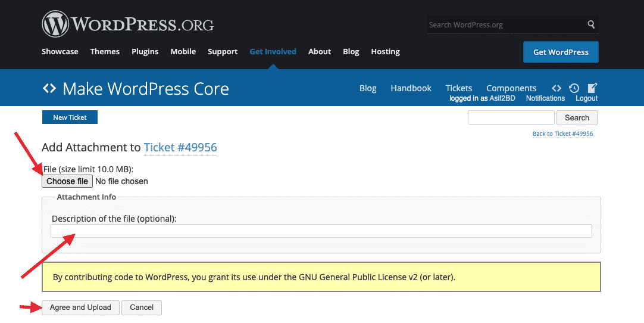Image resolution: width=644 pixels, height=323 pixels.
Task: Click the New Ticket button
Action: pyautogui.click(x=70, y=117)
